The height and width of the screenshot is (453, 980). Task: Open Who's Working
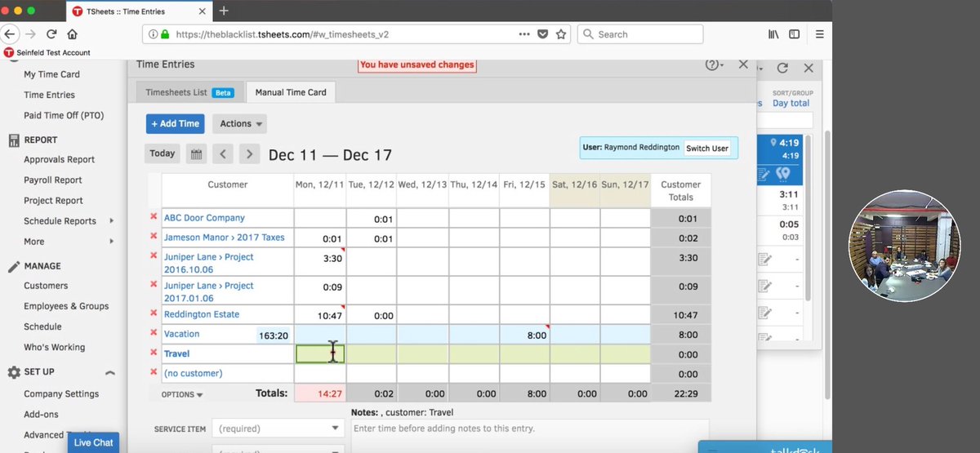[54, 347]
